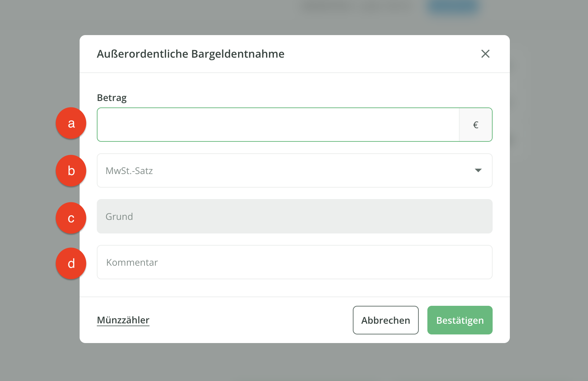This screenshot has width=588, height=381.
Task: Click the MwSt.-Satz placeholder text
Action: [x=129, y=171]
